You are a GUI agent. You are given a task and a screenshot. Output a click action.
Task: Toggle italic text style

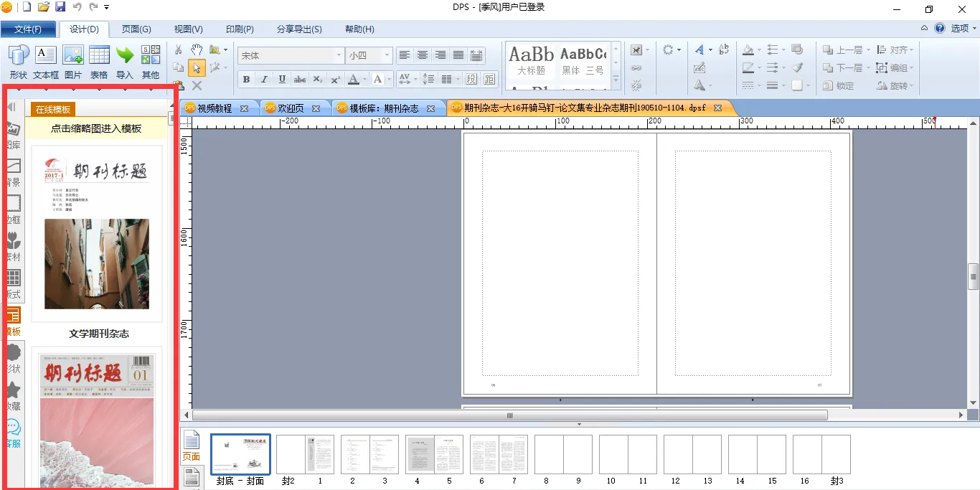click(264, 79)
